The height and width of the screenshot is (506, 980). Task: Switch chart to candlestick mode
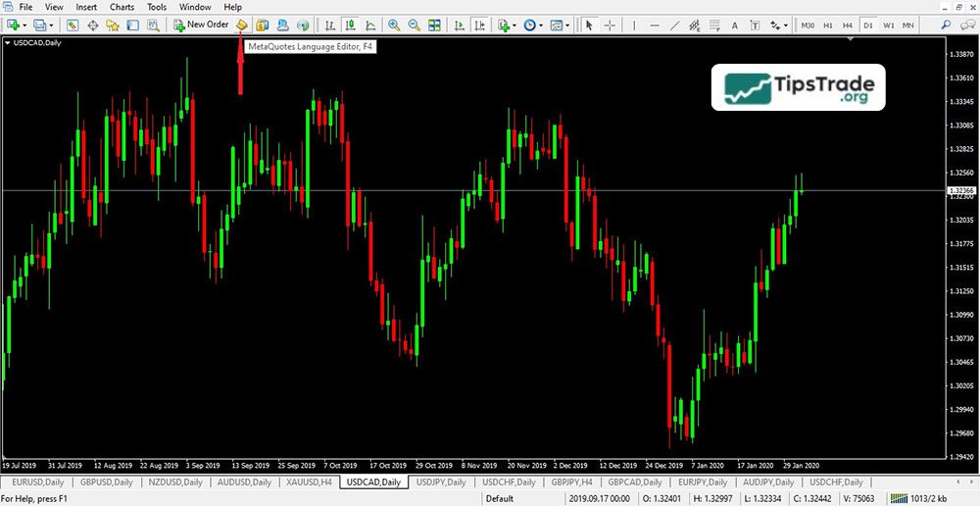348,25
